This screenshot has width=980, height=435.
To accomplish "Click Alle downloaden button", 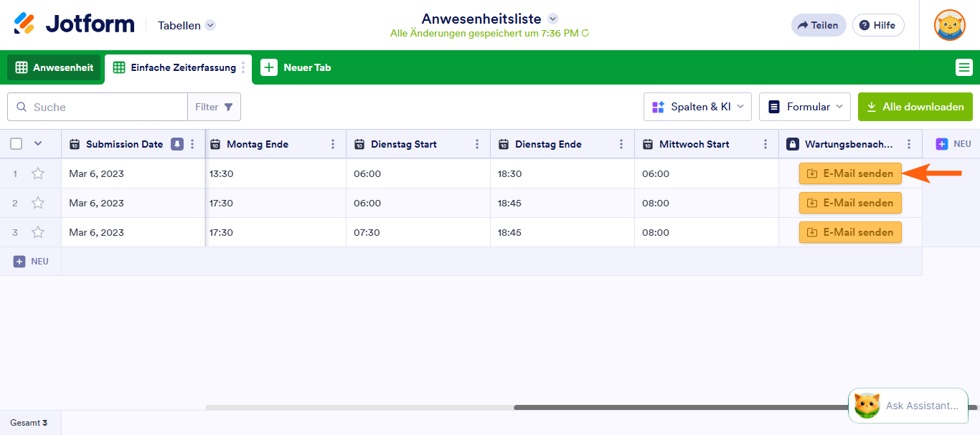I will pyautogui.click(x=915, y=107).
